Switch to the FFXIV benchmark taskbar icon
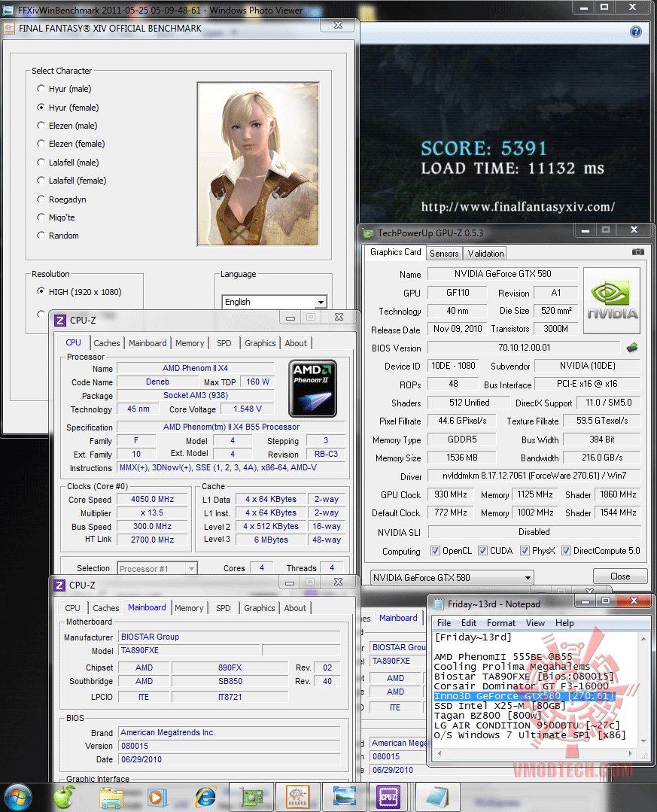 point(298,798)
